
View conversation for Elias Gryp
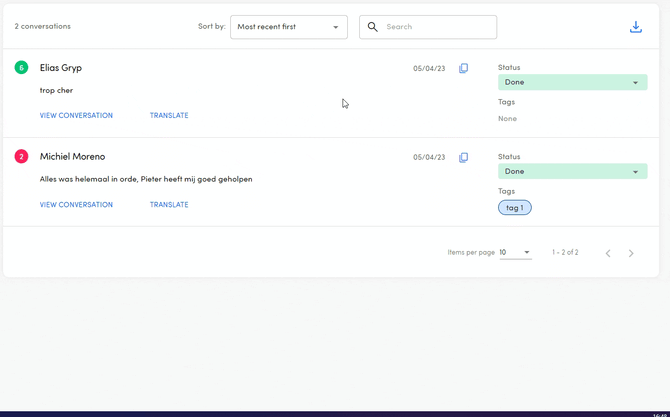pos(76,116)
